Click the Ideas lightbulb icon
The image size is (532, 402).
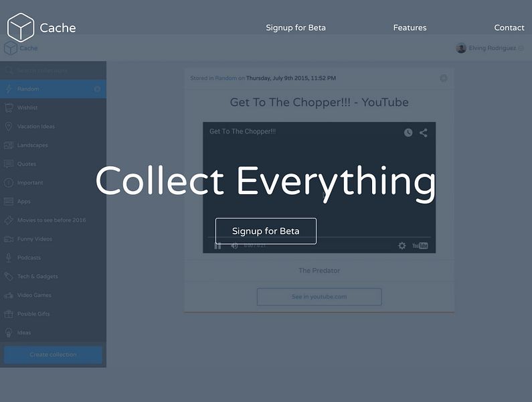tap(9, 333)
